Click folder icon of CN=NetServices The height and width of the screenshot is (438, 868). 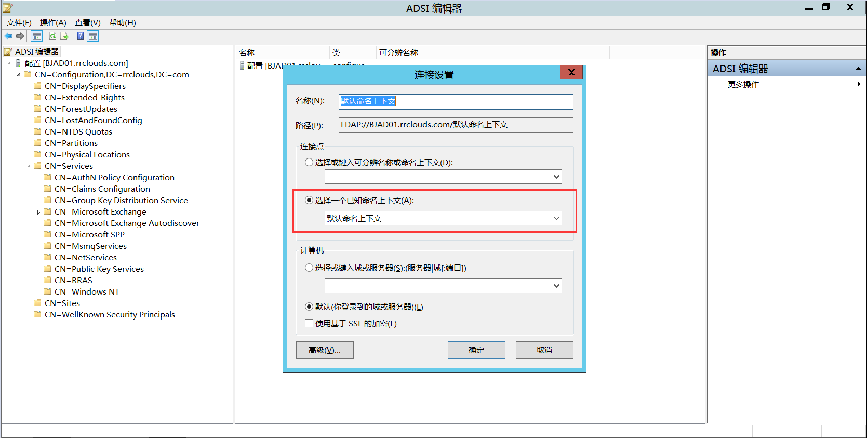(47, 257)
